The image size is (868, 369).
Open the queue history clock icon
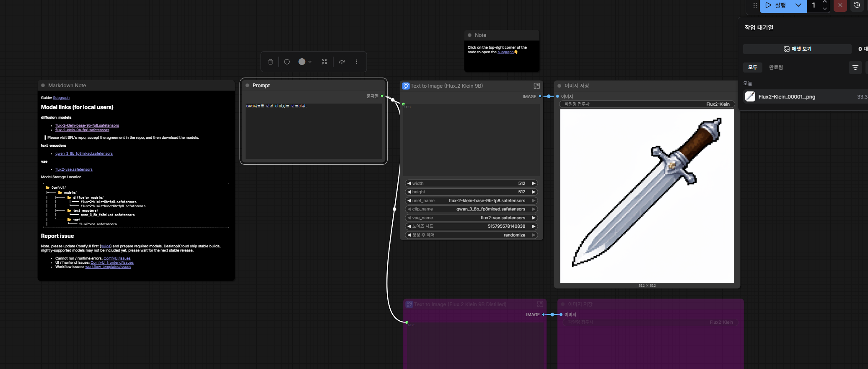[x=857, y=5]
